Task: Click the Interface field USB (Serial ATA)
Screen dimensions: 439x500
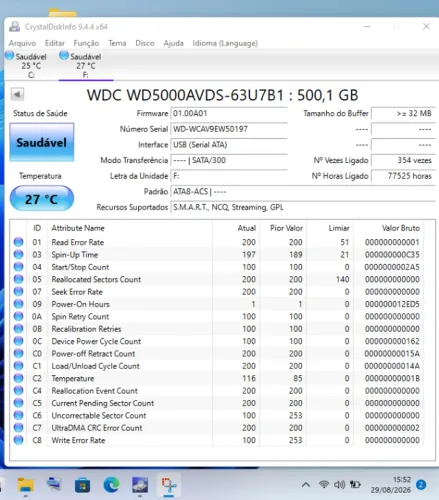Action: point(229,145)
